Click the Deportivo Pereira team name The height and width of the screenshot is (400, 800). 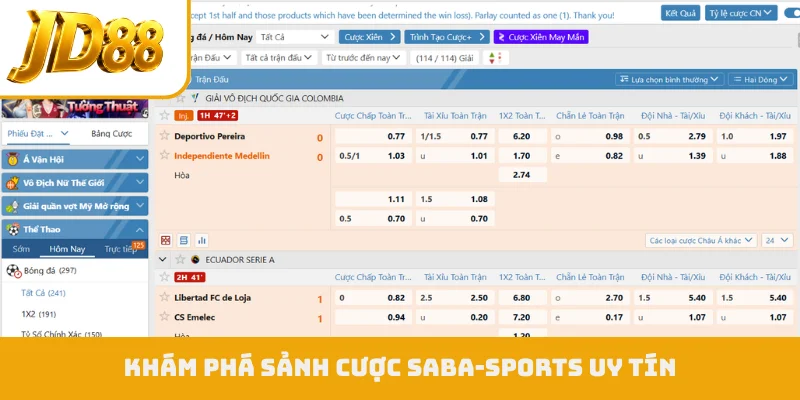click(210, 136)
